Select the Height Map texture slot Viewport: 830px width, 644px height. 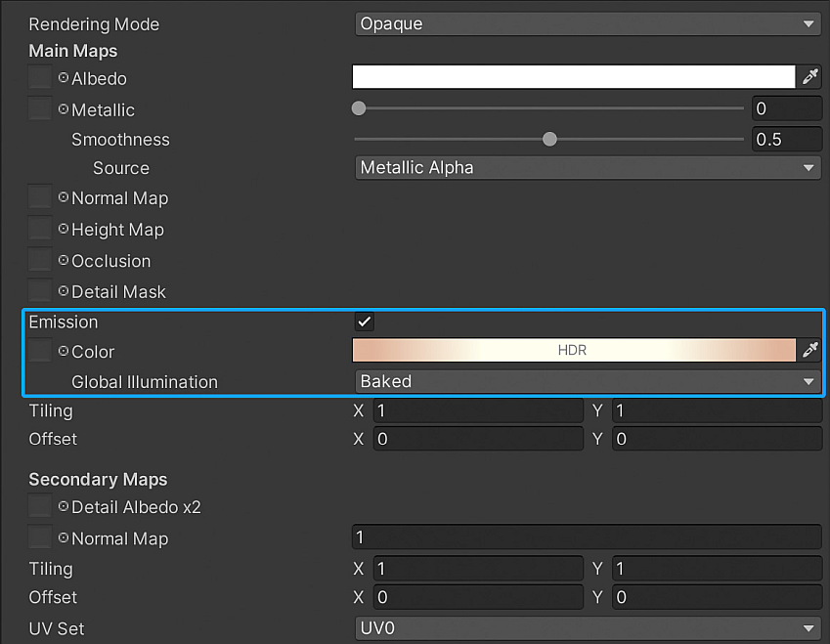38,229
